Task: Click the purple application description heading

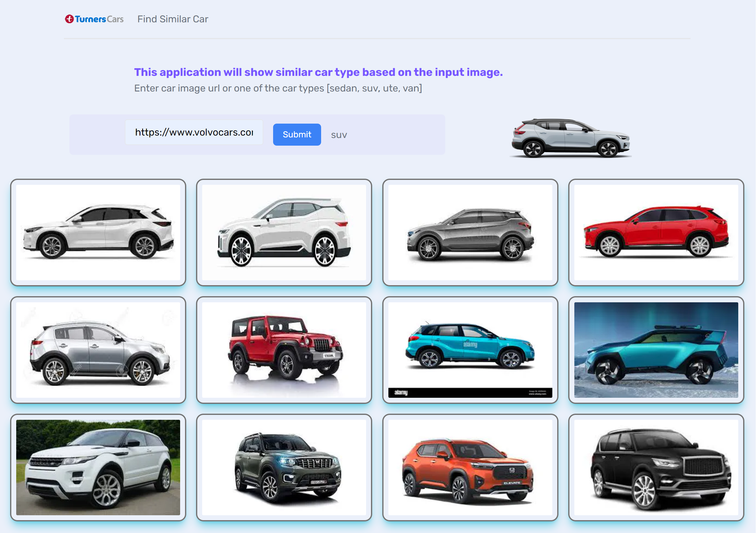Action: click(x=318, y=72)
